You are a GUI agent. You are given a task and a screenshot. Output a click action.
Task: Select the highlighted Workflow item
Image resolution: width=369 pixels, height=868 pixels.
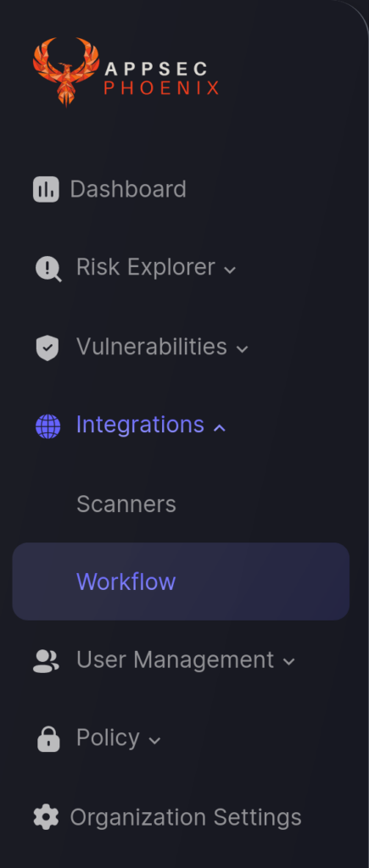pyautogui.click(x=181, y=581)
